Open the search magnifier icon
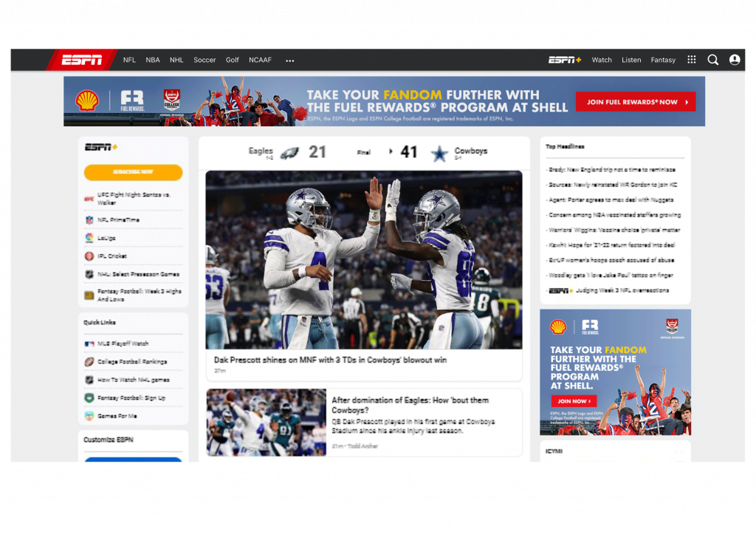Screen dimensions: 756x540 point(712,60)
